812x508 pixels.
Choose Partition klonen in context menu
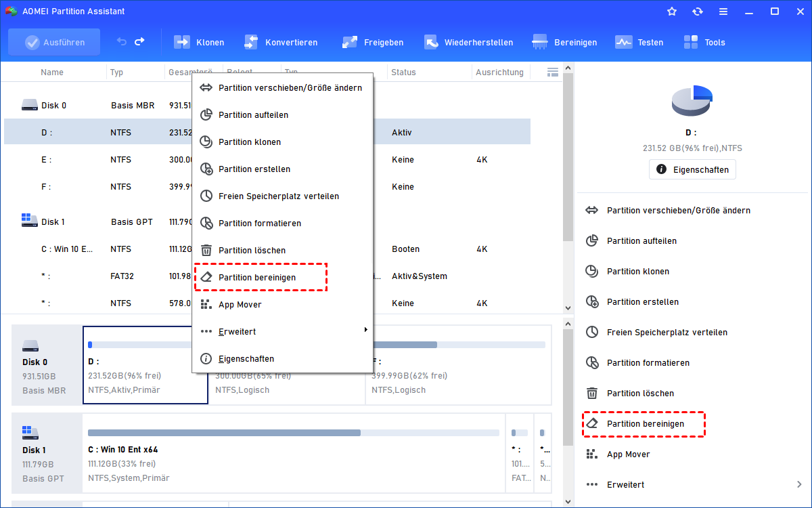point(283,142)
